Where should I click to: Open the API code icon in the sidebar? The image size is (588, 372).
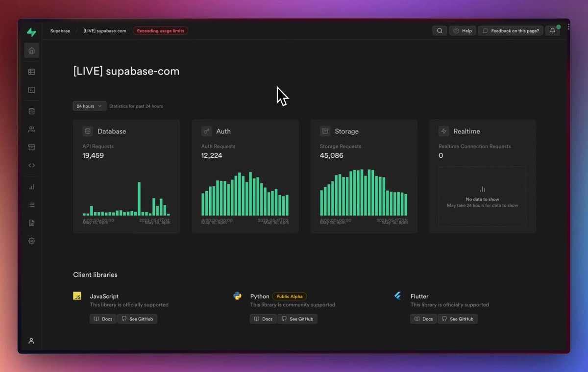[x=31, y=165]
